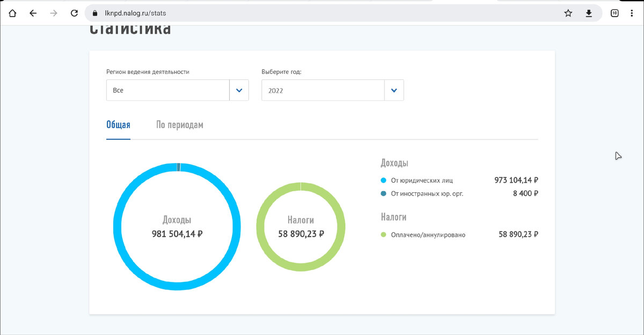Expand the region dropdown arrow

239,90
